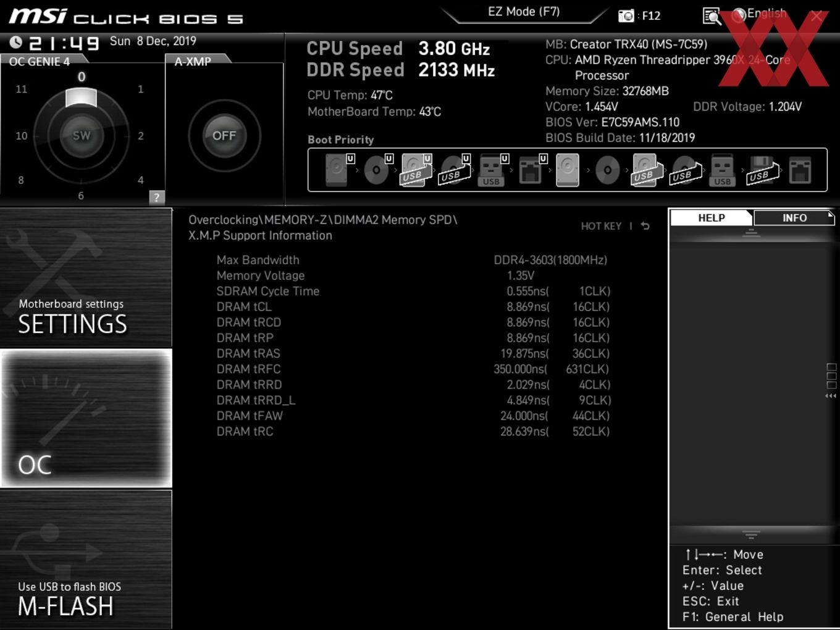
Task: Click the Sun 8 Dec, 2019 date
Action: coord(153,41)
